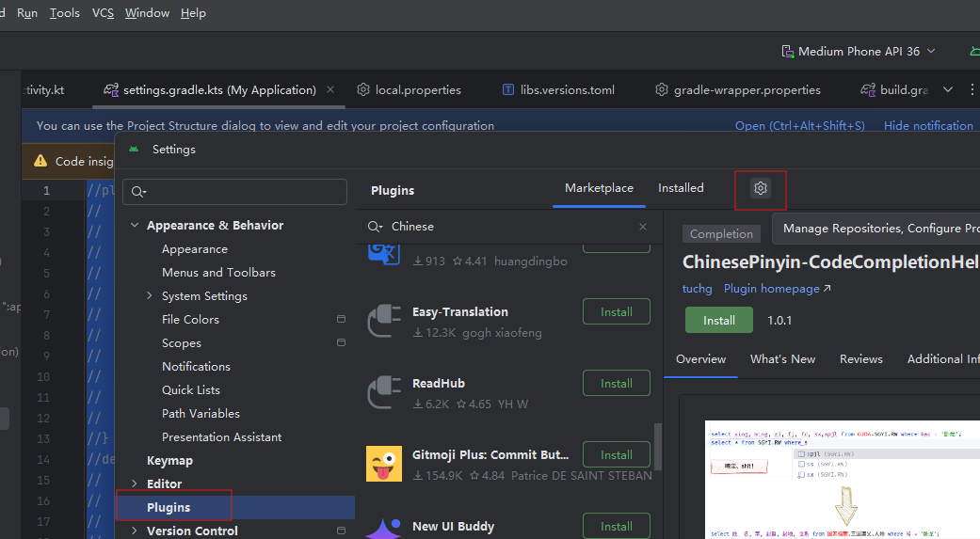Expand the Editor settings node

(x=135, y=484)
